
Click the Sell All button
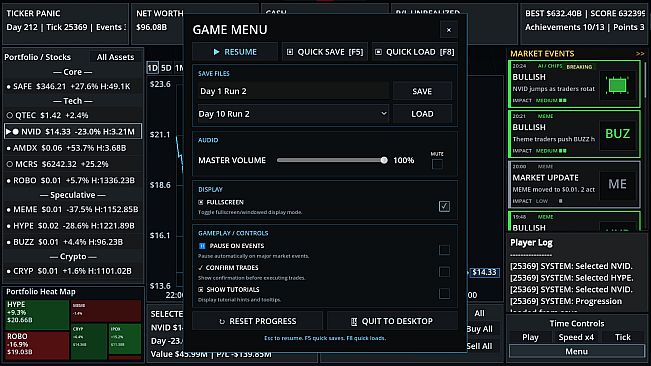(x=479, y=346)
